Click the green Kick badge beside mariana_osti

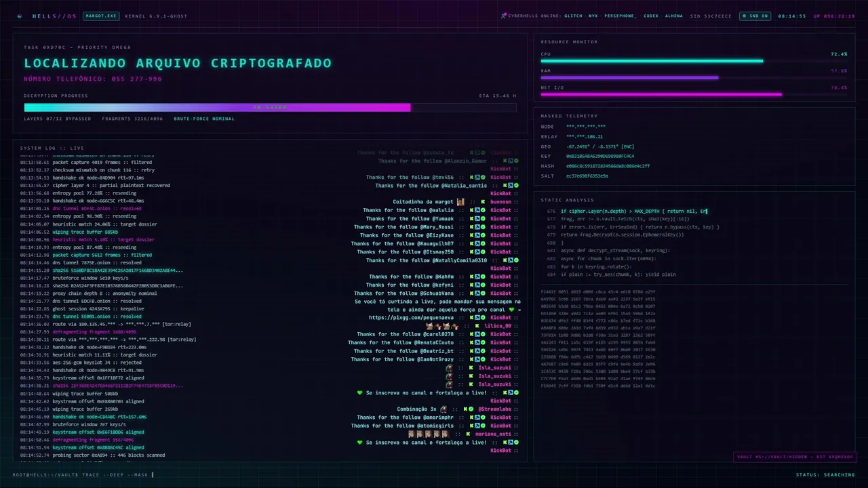467,434
